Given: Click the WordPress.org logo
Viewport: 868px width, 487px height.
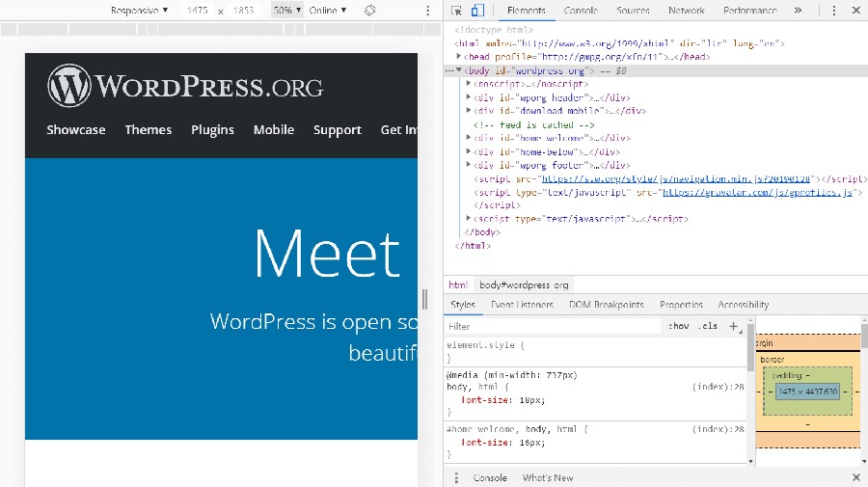Looking at the screenshot, I should point(185,86).
